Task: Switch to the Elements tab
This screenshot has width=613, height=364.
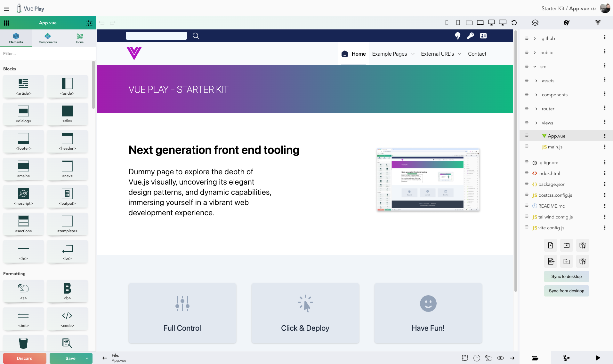Action: click(16, 38)
